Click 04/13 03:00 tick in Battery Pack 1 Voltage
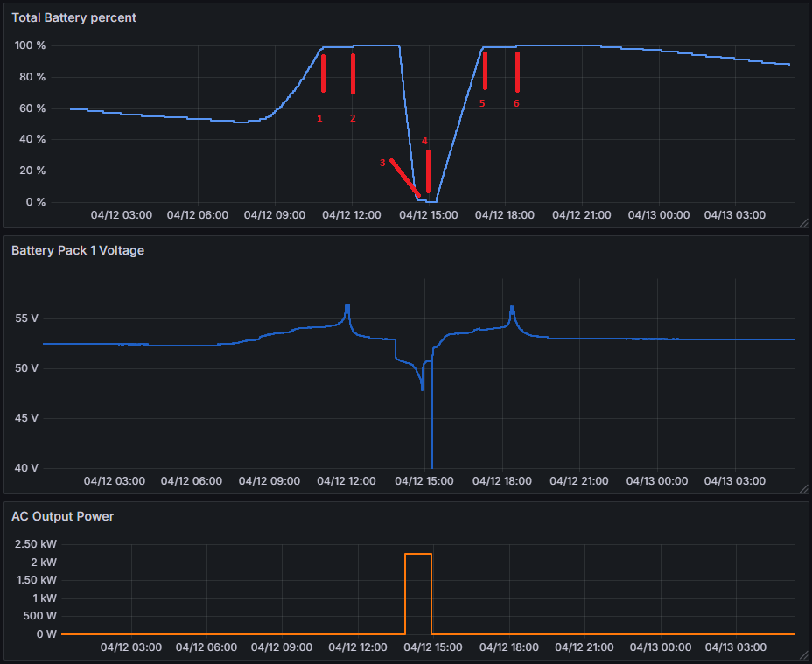 point(734,480)
